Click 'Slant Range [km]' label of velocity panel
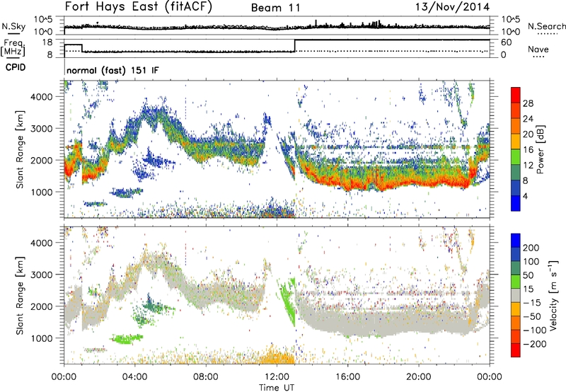Screen dimensions: 566x392 pos(19,295)
